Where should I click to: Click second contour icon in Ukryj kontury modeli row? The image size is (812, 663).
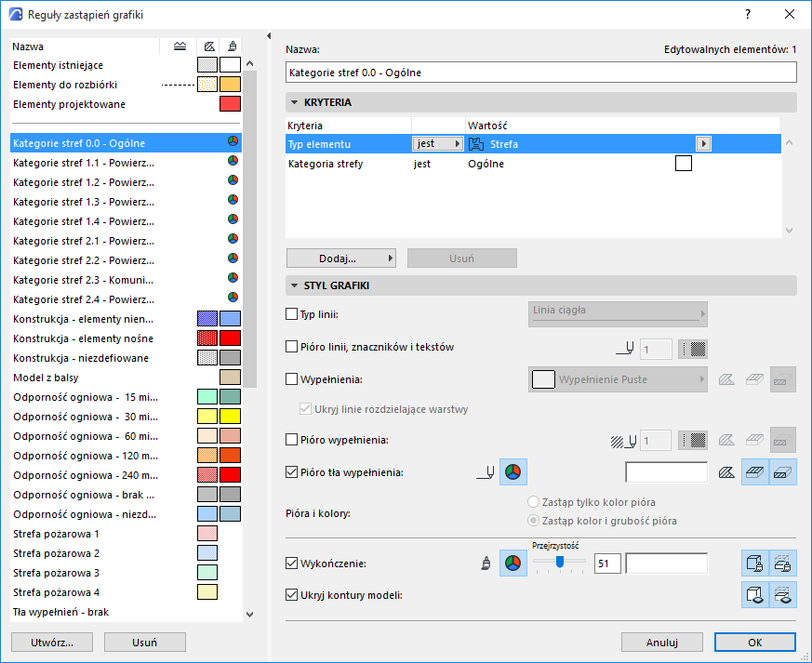(x=782, y=595)
